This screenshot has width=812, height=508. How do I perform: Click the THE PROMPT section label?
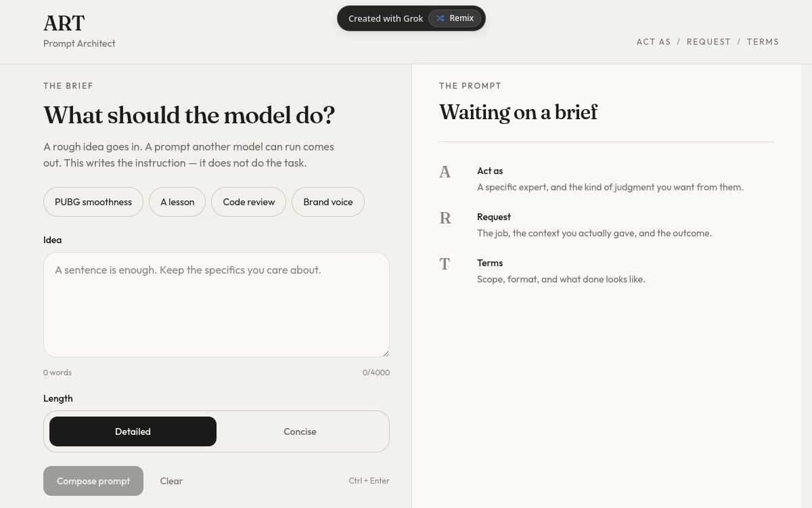coord(470,86)
